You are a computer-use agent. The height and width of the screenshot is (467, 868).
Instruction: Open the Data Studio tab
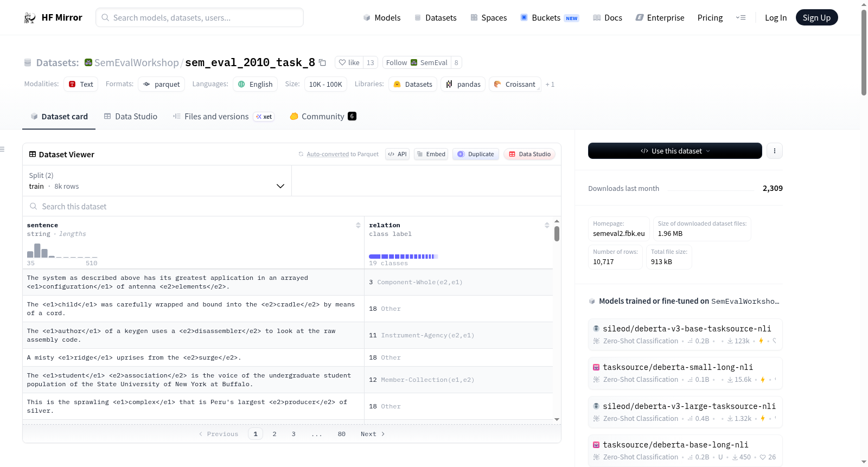tap(131, 117)
